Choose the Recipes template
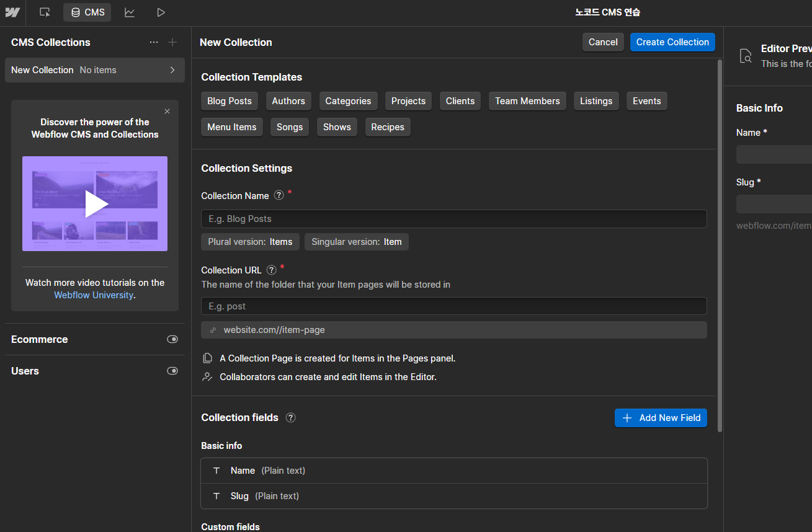The width and height of the screenshot is (812, 532). point(388,127)
